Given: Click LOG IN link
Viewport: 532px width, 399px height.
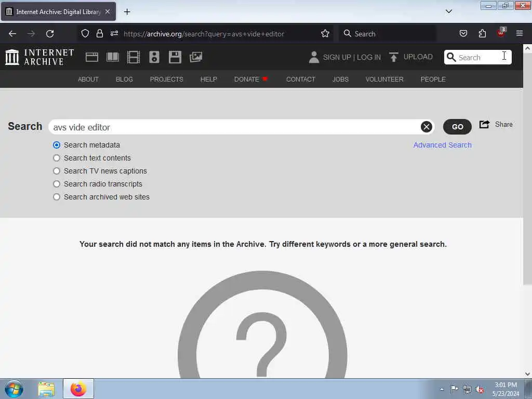Looking at the screenshot, I should 369,57.
